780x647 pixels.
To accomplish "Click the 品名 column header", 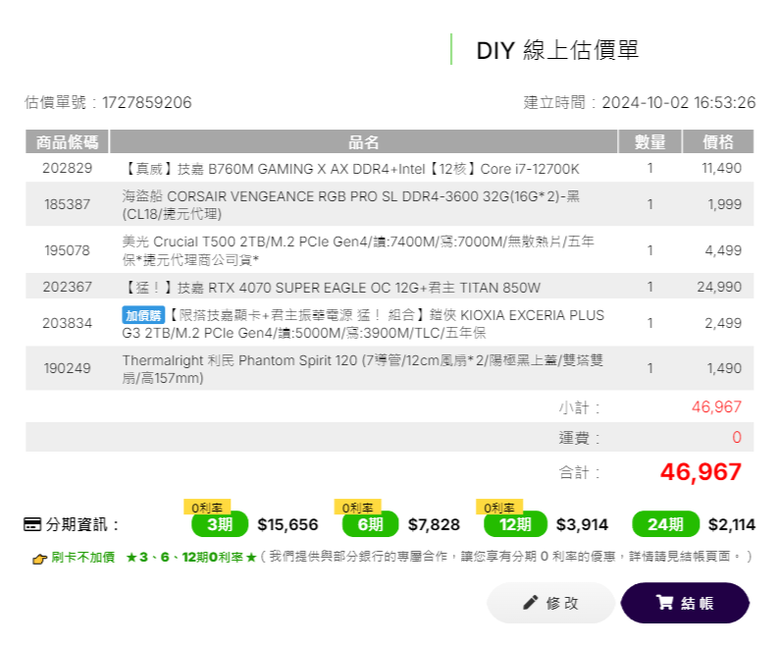I will pos(364,142).
